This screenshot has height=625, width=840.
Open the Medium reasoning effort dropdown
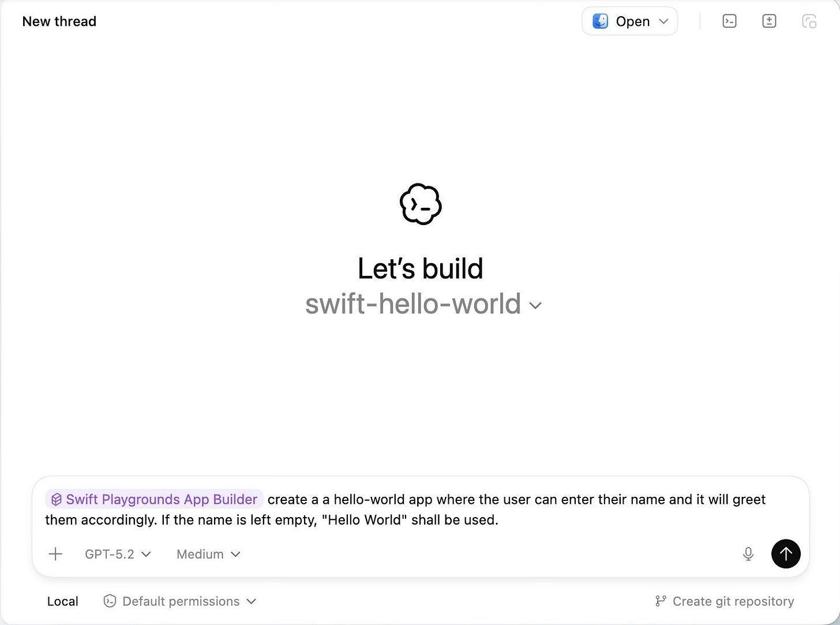click(x=208, y=554)
